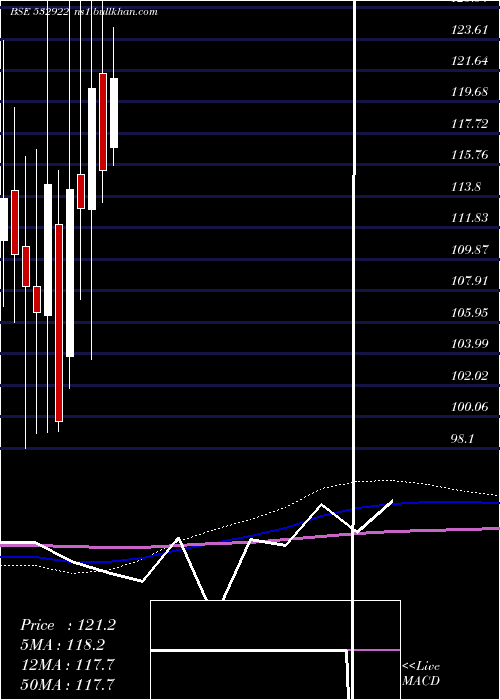This screenshot has width=500, height=700.
Task: Click the 50MA : 117.7 readout
Action: click(68, 684)
